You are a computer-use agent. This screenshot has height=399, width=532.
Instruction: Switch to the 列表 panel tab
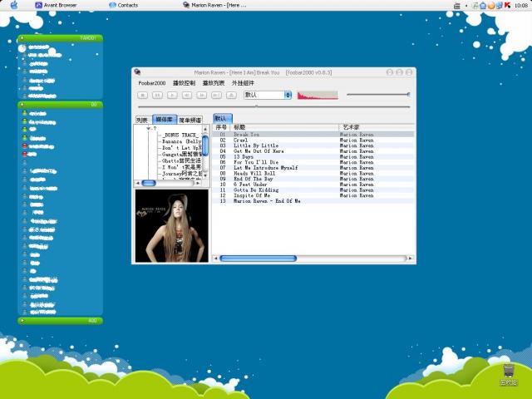coord(142,120)
